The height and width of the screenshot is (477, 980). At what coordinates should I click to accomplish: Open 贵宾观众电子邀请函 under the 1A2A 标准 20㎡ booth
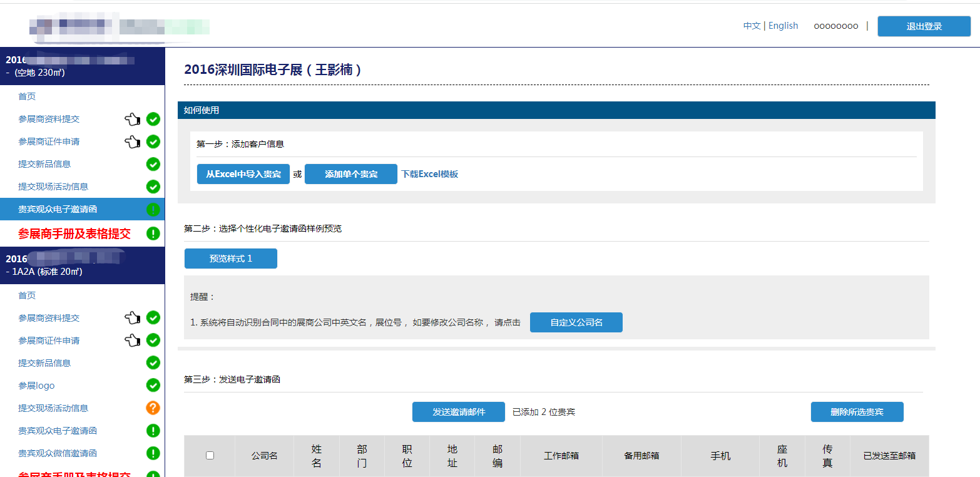point(58,431)
